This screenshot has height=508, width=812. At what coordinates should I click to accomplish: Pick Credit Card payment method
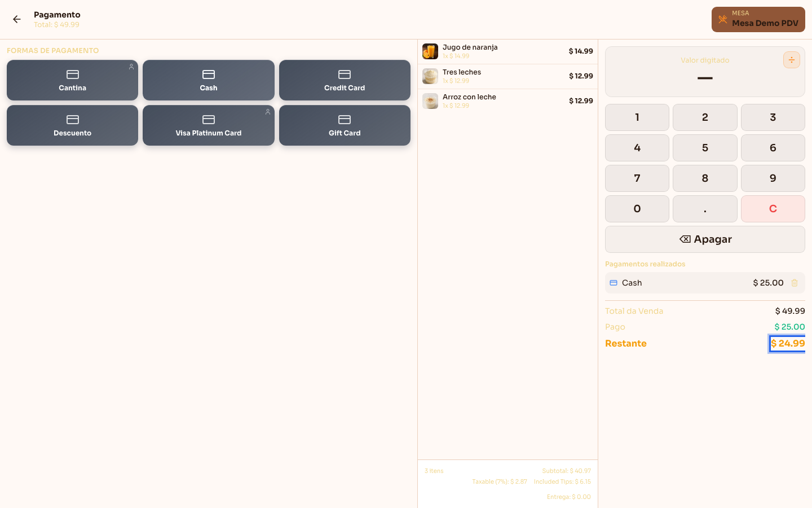click(x=345, y=80)
